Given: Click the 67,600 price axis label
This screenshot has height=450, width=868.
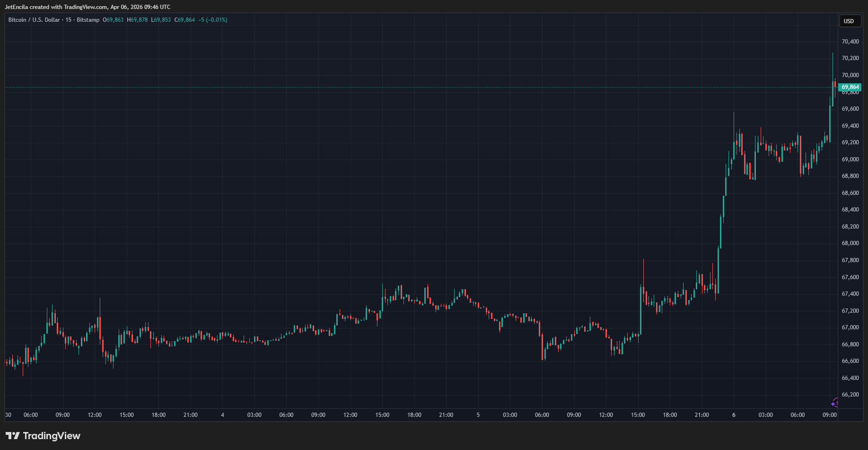Looking at the screenshot, I should tap(850, 277).
